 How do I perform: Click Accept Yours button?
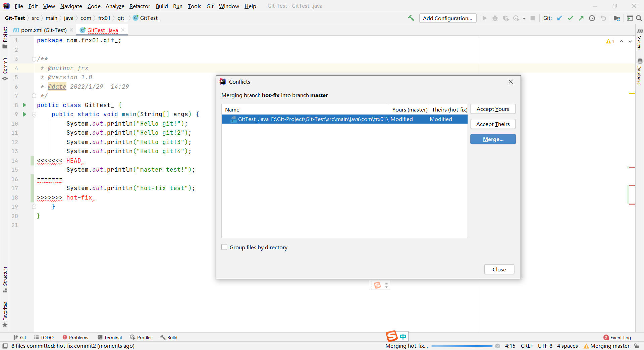493,109
